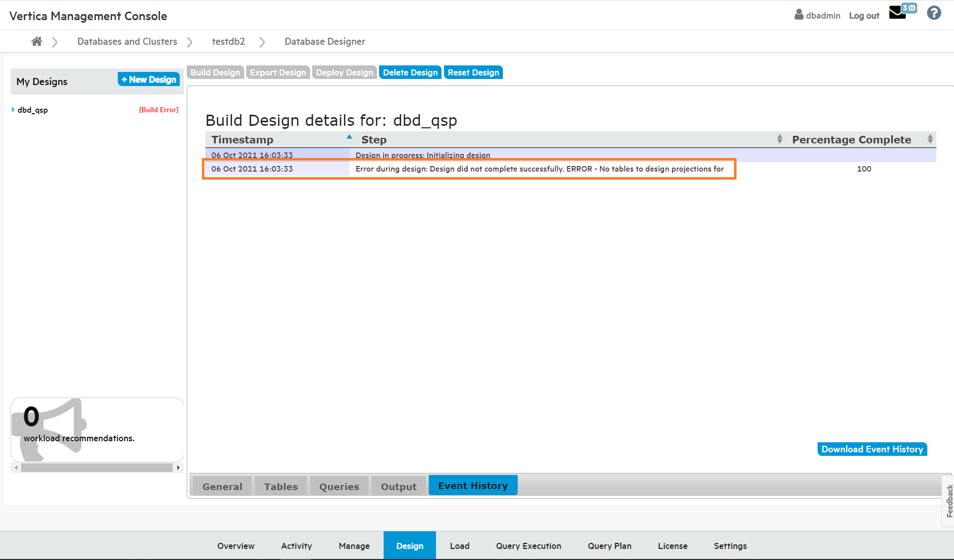Click the Reset Design button
Image resolution: width=954 pixels, height=560 pixels.
(x=473, y=72)
